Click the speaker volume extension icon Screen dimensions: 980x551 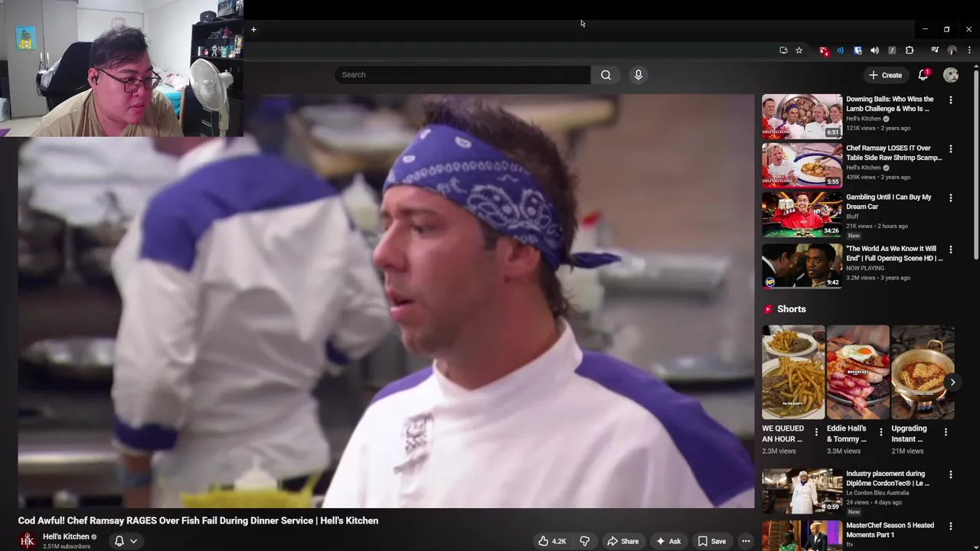tap(874, 51)
